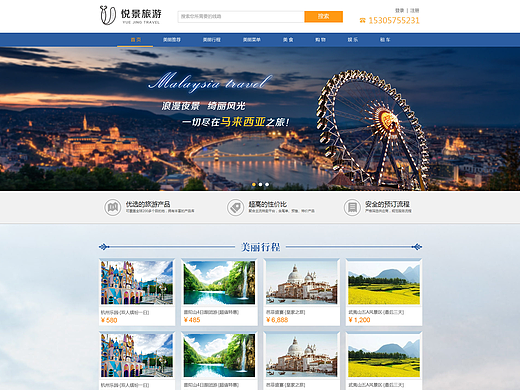Open bottom-row Venice cathedral thumbnail
Viewport: 520px width, 390px height.
(302, 356)
